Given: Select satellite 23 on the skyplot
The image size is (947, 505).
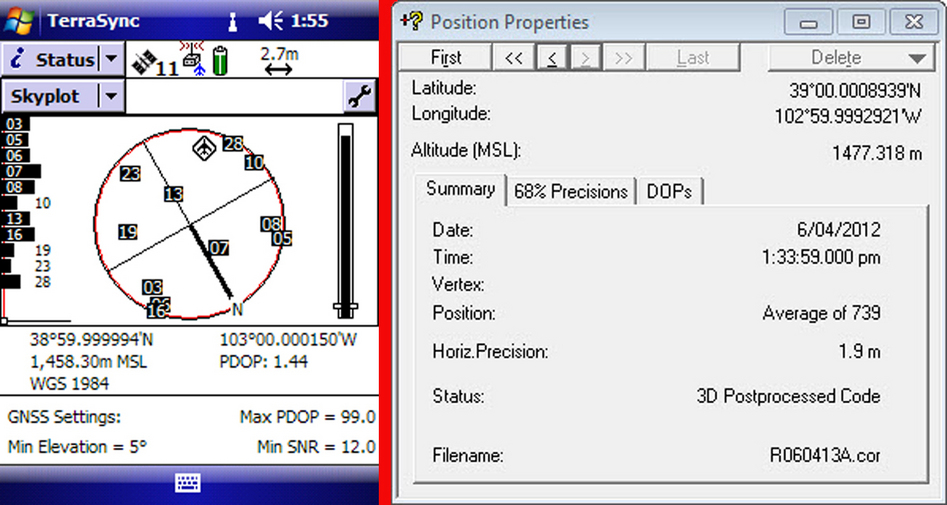Looking at the screenshot, I should point(130,174).
